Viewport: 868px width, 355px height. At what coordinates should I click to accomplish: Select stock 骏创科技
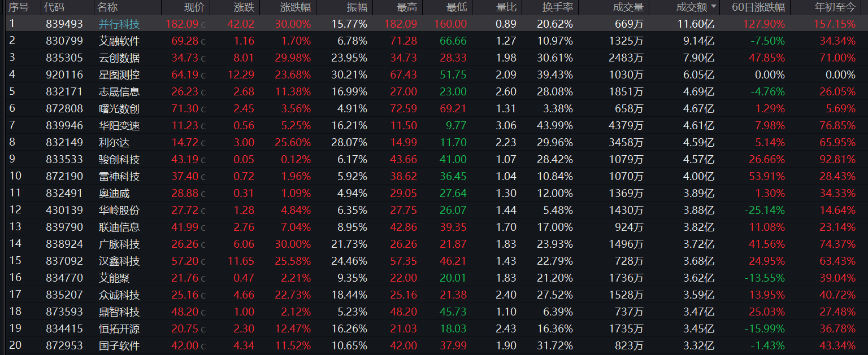tap(119, 159)
